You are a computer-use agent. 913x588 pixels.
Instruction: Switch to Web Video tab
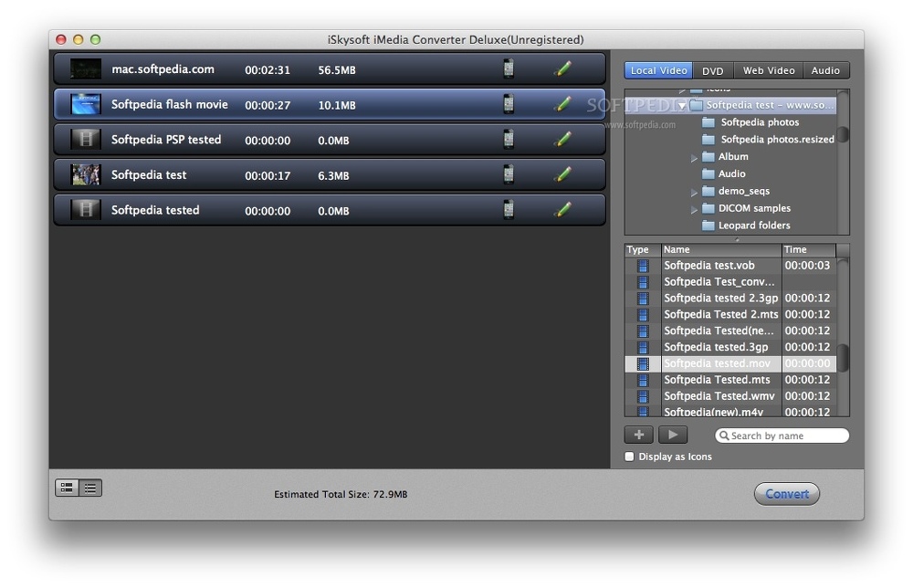[x=769, y=70]
